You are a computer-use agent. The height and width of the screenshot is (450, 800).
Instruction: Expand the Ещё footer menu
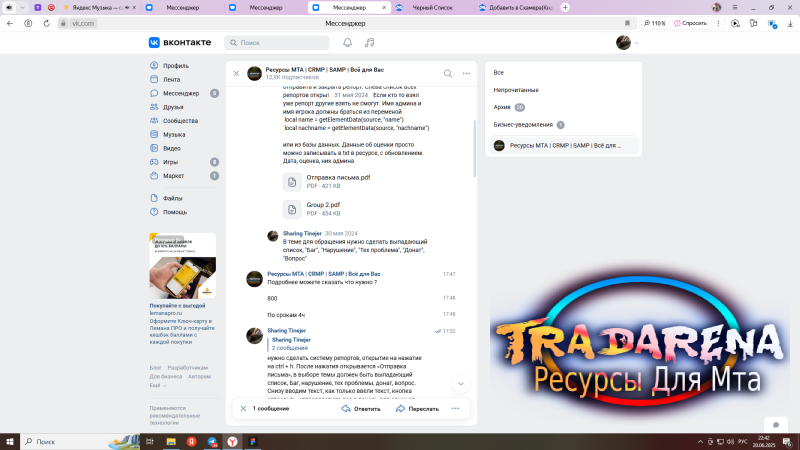(156, 385)
